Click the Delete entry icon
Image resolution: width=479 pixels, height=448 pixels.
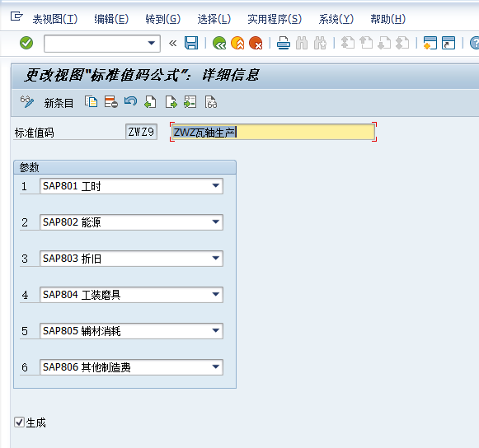tap(111, 102)
